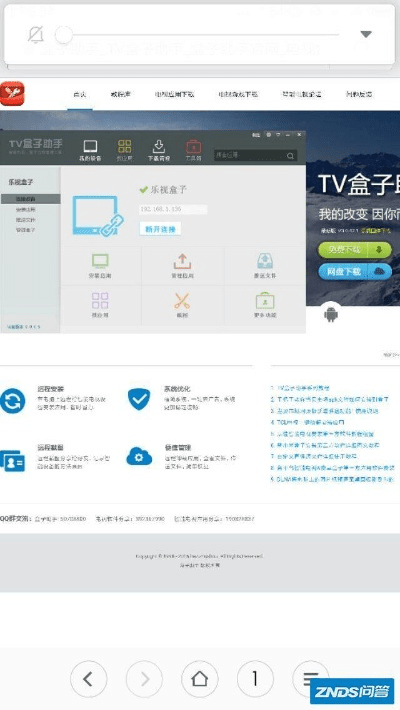Open the browser hamburger menu

(311, 679)
